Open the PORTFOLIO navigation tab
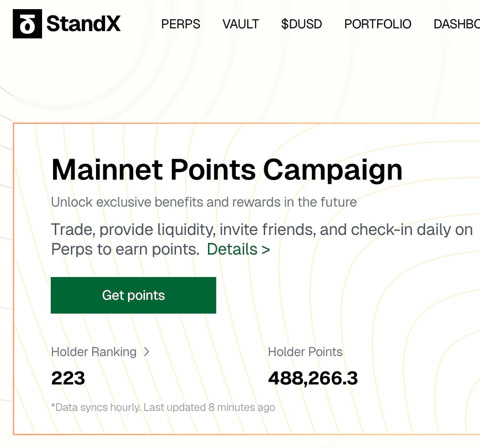Screen dimensions: 480x448 [x=378, y=24]
